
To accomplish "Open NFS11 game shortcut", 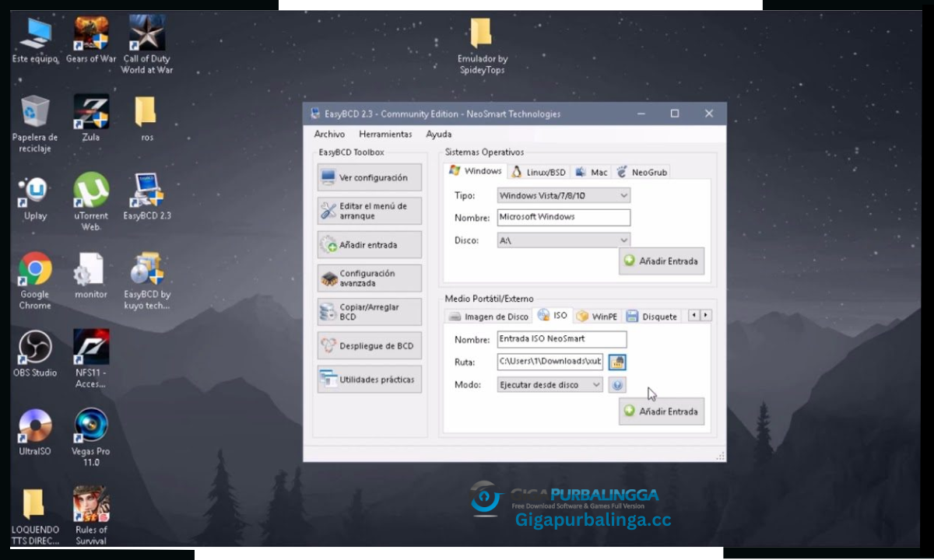I will point(91,359).
